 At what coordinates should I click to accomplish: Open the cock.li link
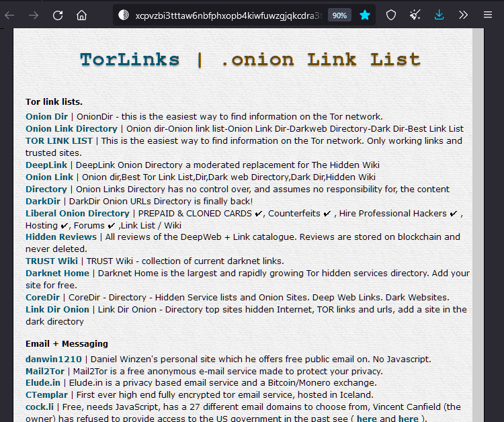40,407
